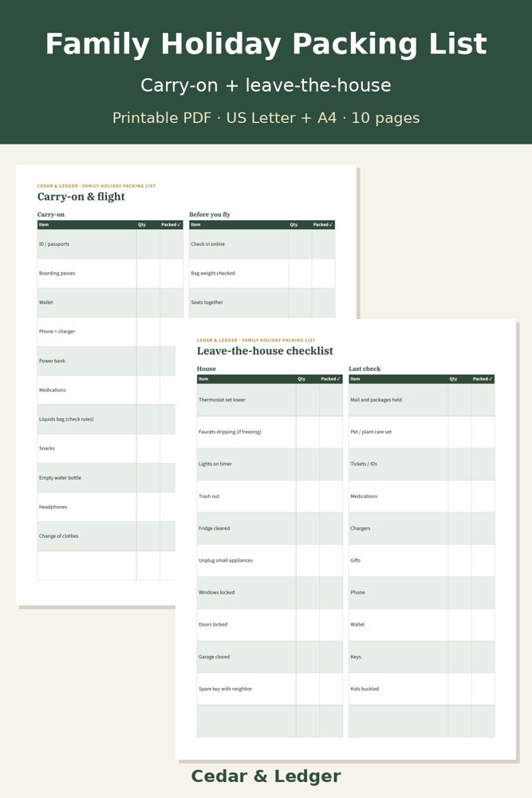Click the "House" section title
The height and width of the screenshot is (798, 532).
206,369
